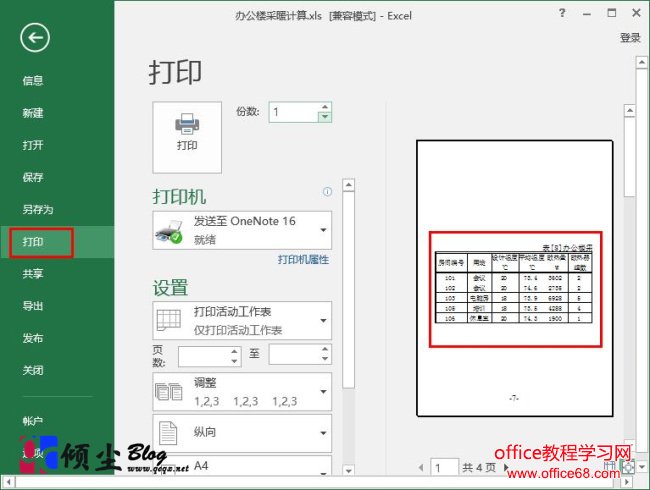Select 信息 in the backstage menu
This screenshot has height=490, width=650.
pyautogui.click(x=33, y=80)
